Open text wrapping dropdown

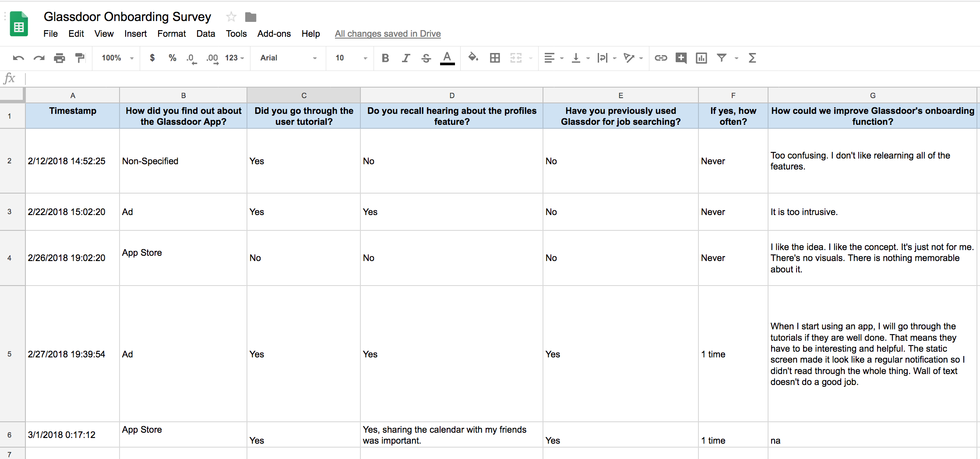[607, 58]
